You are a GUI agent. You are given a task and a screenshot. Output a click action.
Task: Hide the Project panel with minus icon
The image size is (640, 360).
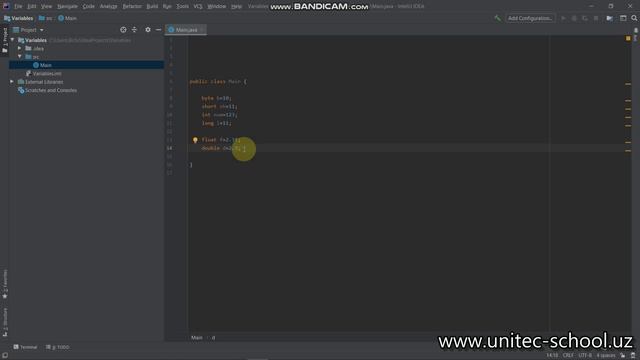[158, 30]
